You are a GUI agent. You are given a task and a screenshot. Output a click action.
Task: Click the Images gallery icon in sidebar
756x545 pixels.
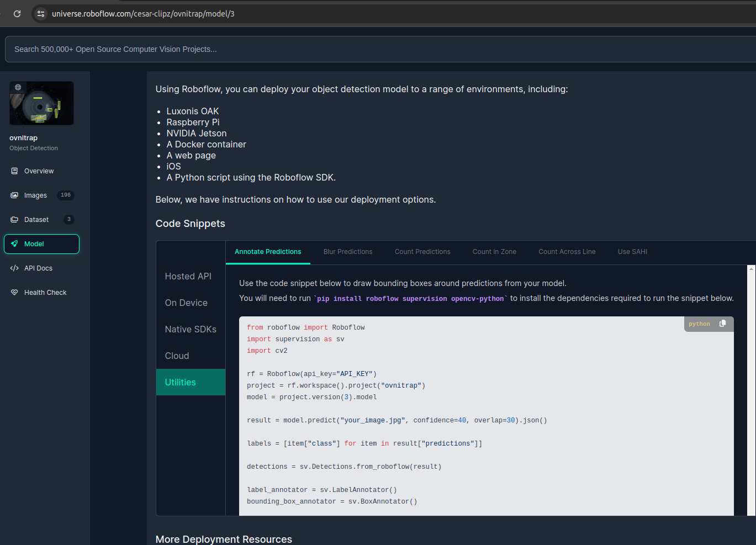[x=14, y=195]
